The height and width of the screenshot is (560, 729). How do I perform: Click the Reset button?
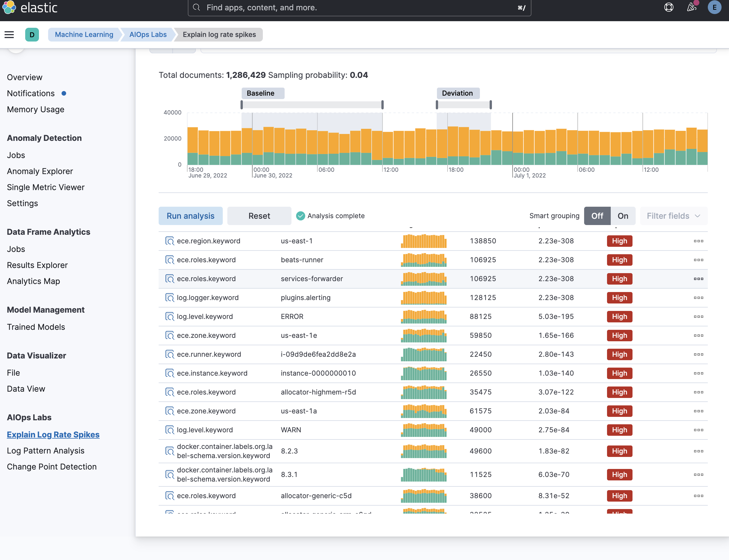click(259, 216)
